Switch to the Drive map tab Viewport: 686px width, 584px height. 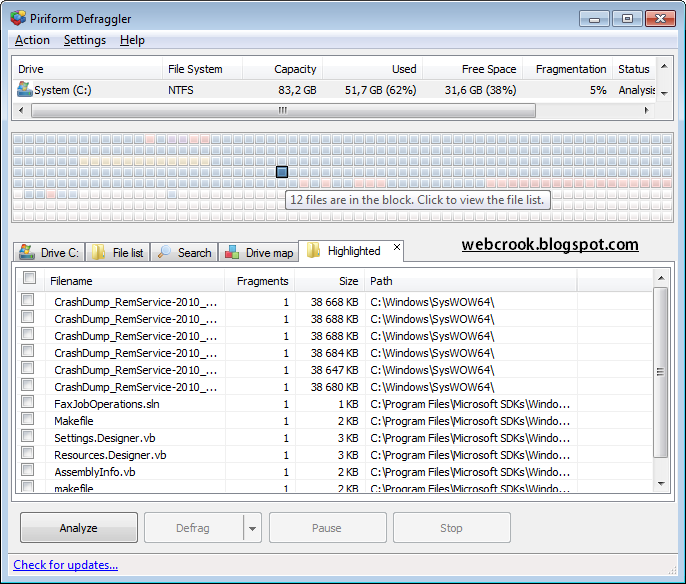coord(259,252)
